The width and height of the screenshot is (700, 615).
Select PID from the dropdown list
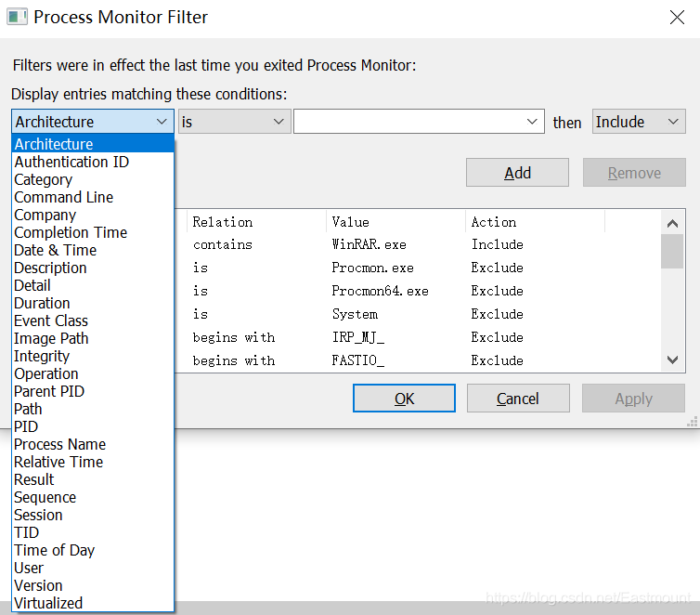pos(26,426)
